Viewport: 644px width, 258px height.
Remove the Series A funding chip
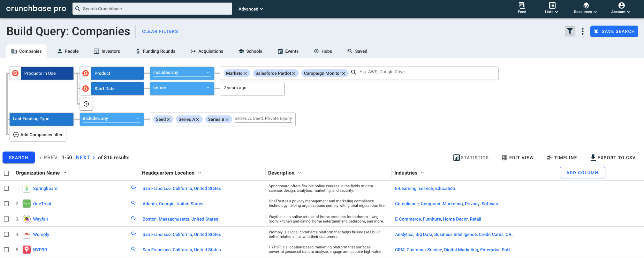pos(198,120)
